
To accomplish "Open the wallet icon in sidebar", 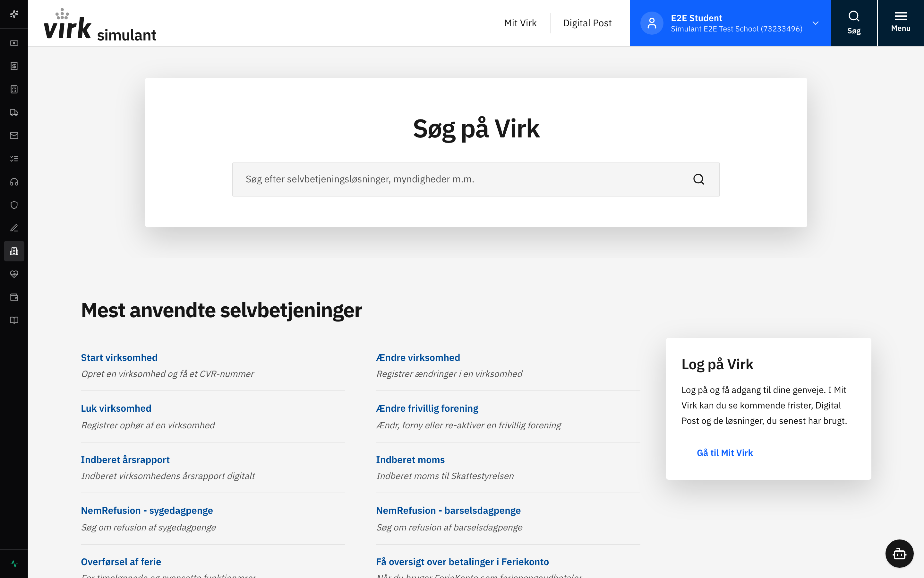I will click(x=14, y=297).
